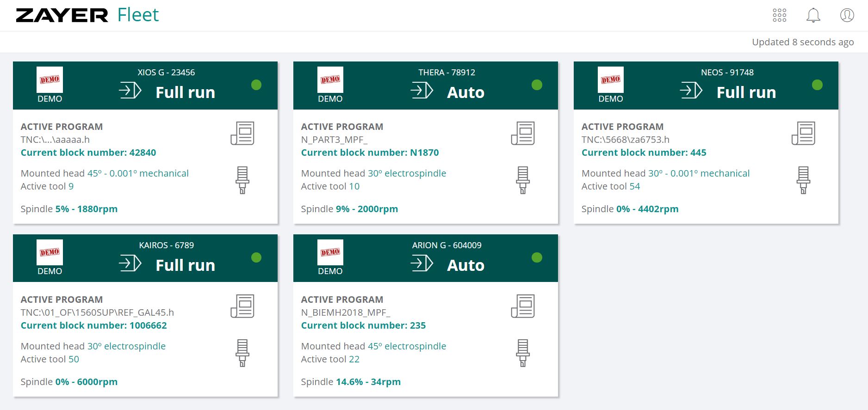Click 'Active tool 50' in KAIROS card

coord(50,359)
